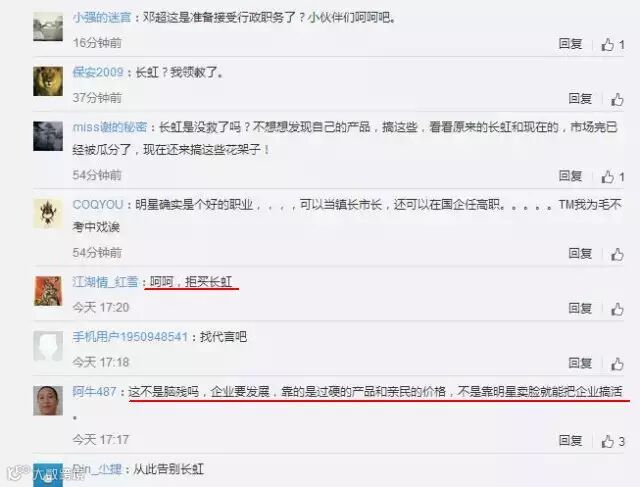Reply to 阿牛487's comment
This screenshot has width=640, height=487.
(x=570, y=440)
